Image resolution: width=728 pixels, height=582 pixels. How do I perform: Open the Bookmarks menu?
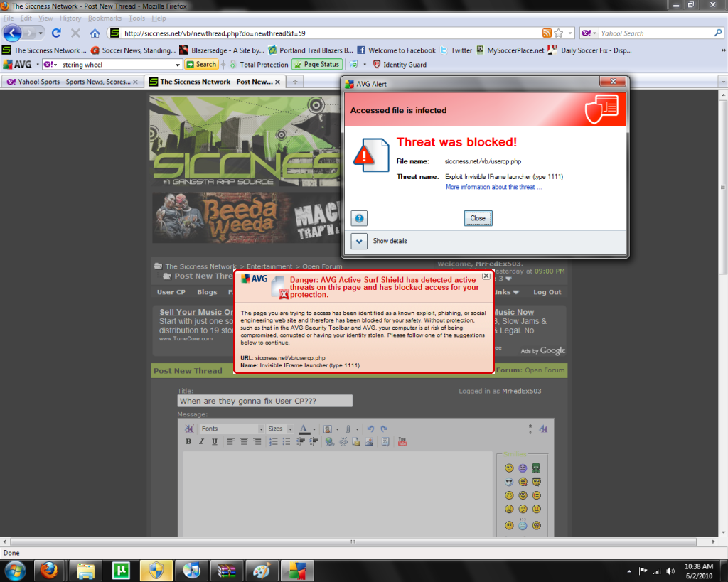(x=104, y=18)
